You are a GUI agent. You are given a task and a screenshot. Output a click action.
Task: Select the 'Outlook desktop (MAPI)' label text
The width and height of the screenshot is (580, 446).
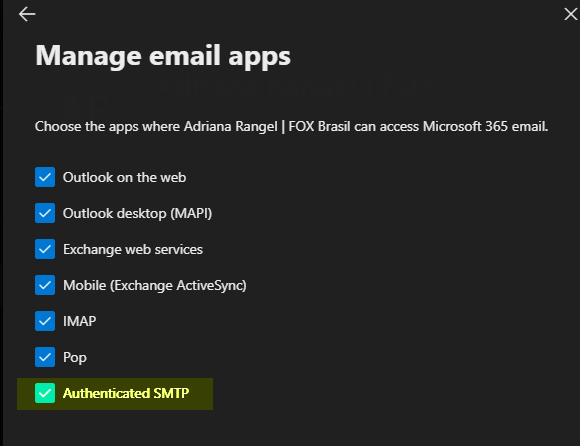click(x=137, y=214)
